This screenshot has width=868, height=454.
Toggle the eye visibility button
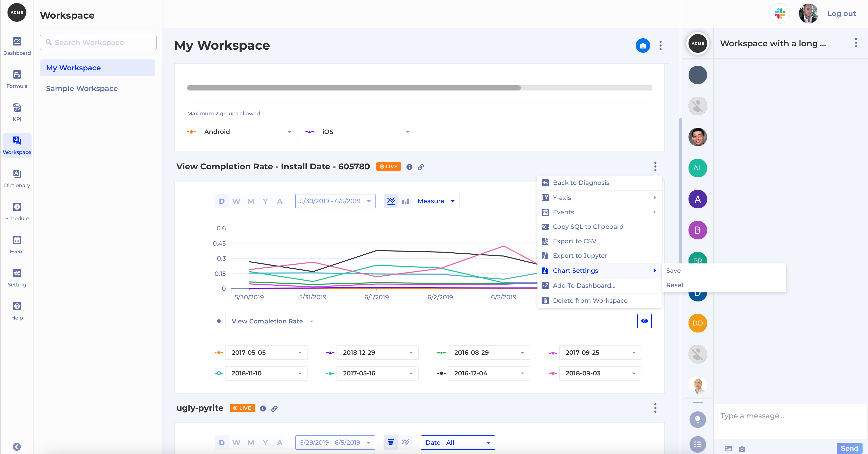644,321
